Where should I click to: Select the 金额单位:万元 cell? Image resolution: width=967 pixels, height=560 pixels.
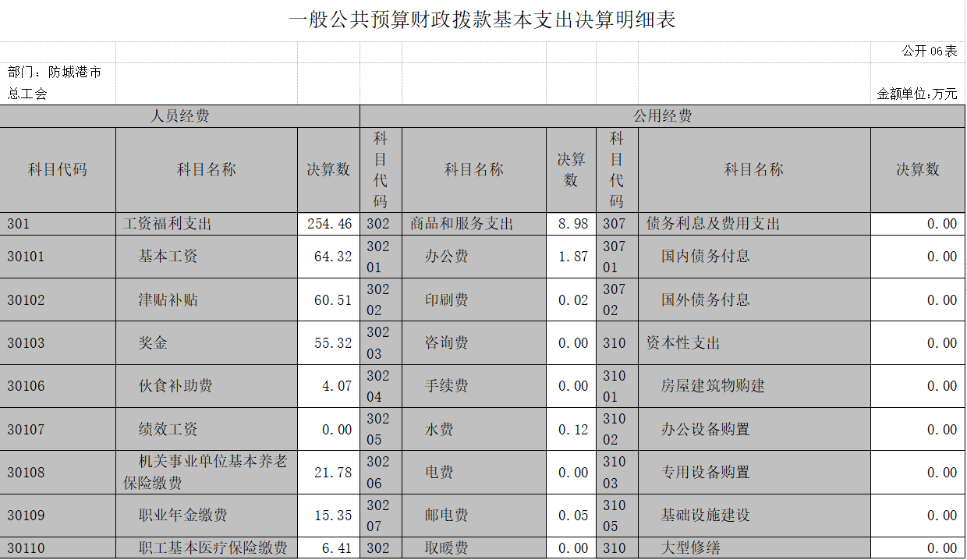pos(917,94)
